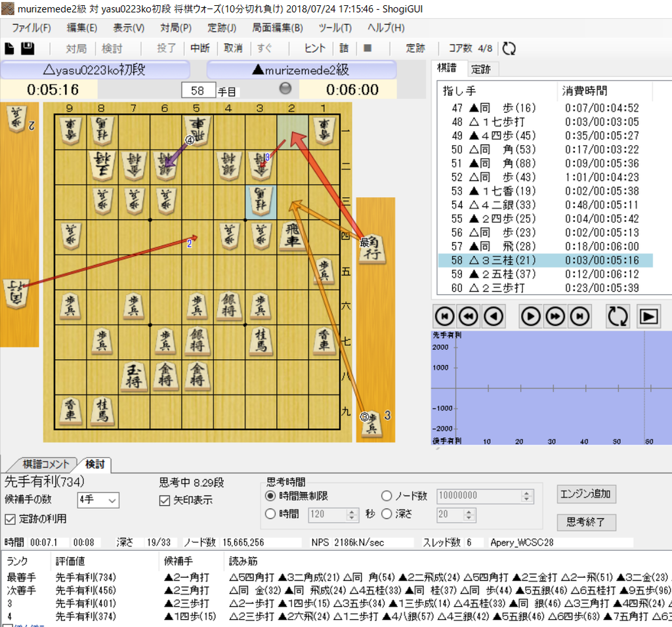Click the black stop square toolbar icon

[x=367, y=48]
